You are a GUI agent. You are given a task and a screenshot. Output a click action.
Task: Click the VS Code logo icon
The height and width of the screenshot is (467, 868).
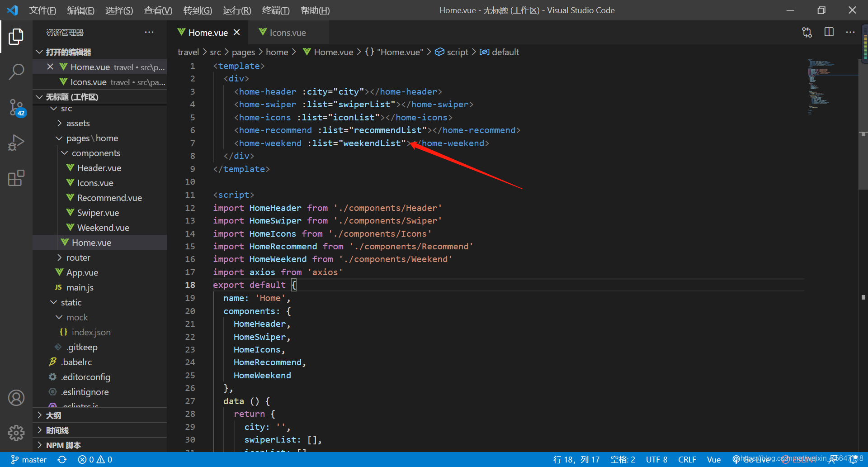[x=12, y=10]
